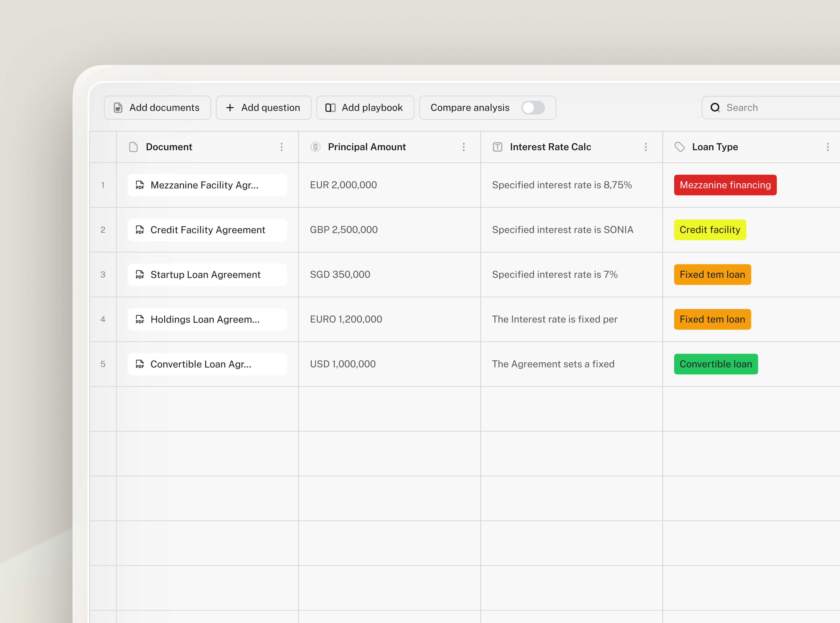
Task: Open the Document column options menu
Action: pos(282,147)
